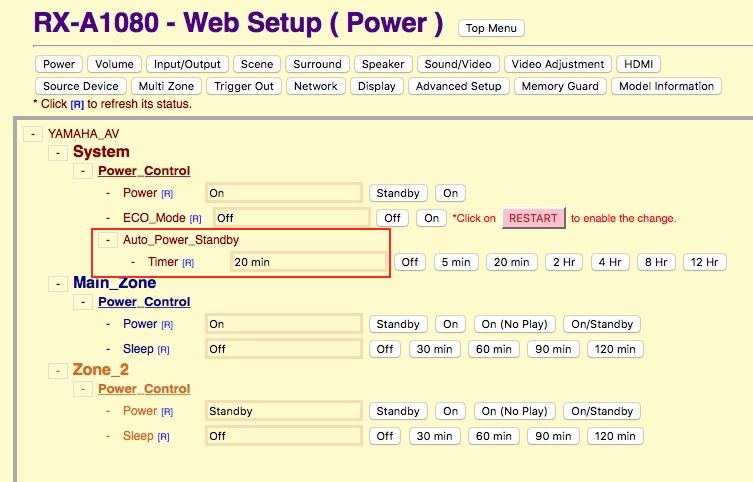Screen dimensions: 753x482
Task: Refresh Zone_2 Power status via [R]
Action: click(167, 412)
